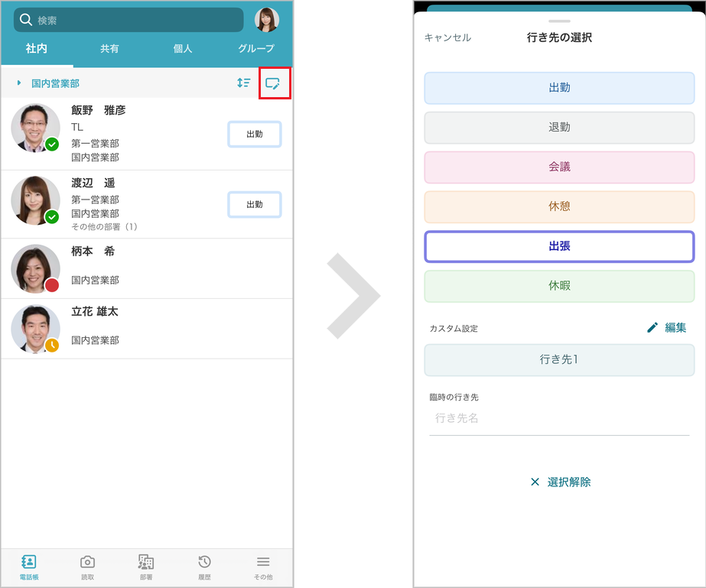
Task: Click 飯野 雅彦's 出勤 status button
Action: [255, 134]
